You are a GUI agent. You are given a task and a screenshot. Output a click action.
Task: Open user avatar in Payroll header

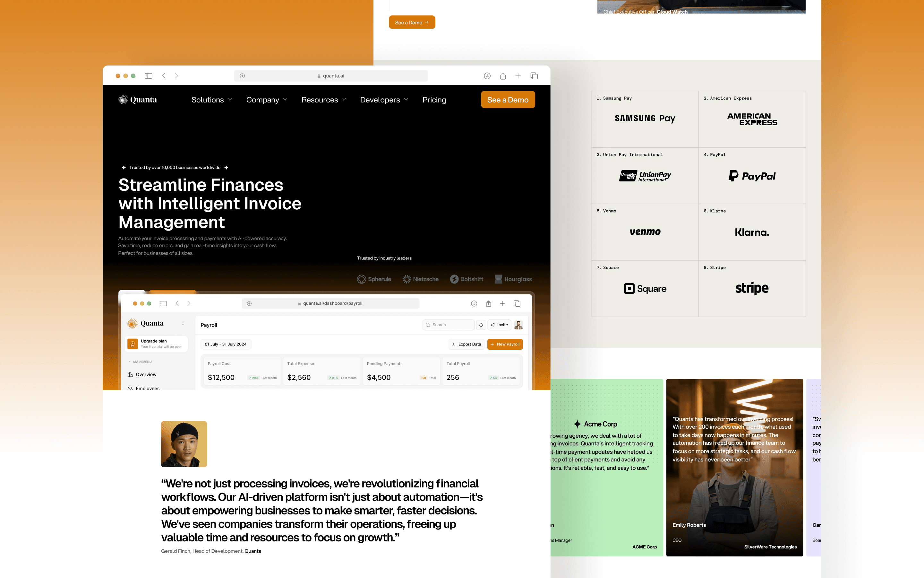pos(518,325)
